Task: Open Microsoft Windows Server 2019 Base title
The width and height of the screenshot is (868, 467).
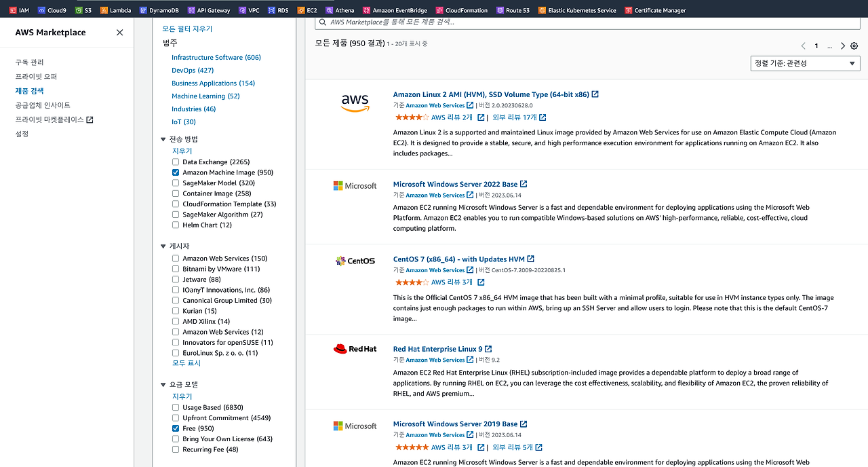Action: point(455,424)
